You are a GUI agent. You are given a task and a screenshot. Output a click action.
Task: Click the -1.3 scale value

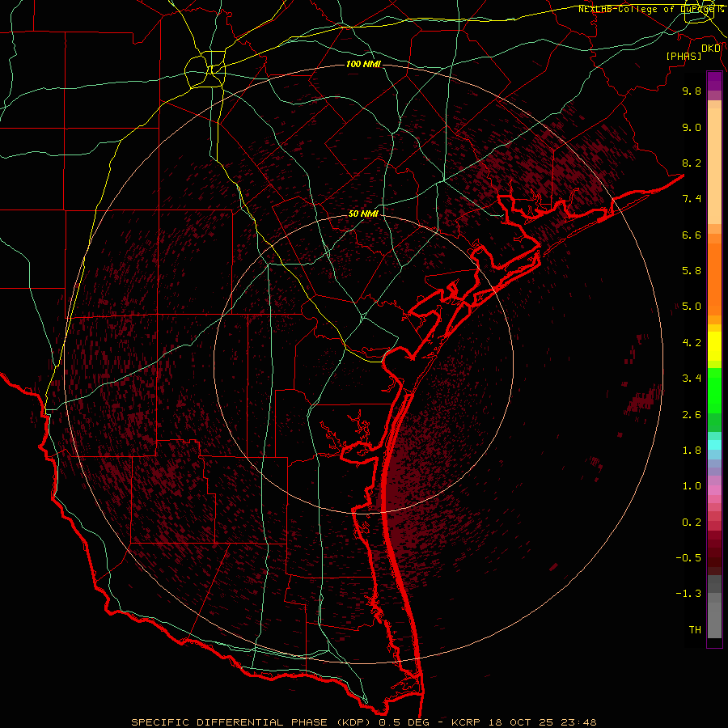click(x=688, y=594)
